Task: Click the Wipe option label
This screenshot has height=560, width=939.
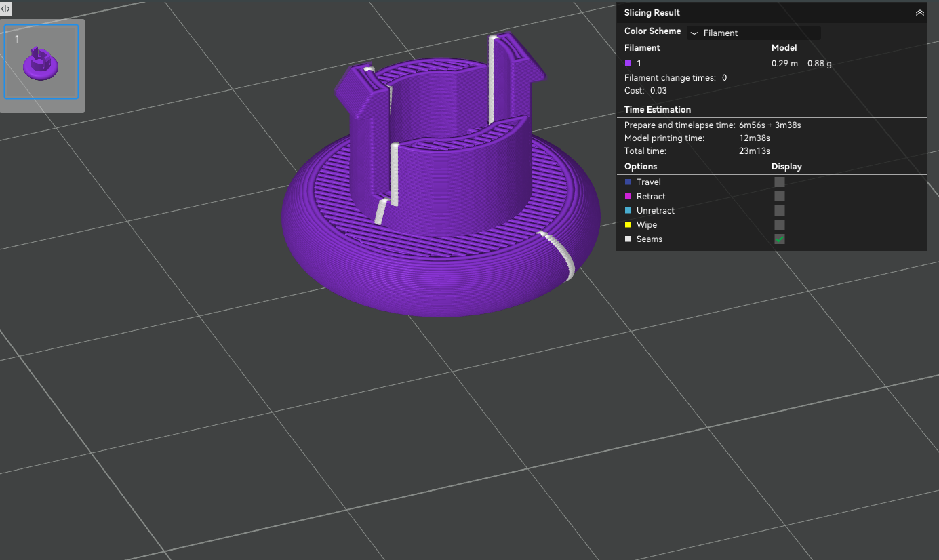Action: [x=647, y=224]
